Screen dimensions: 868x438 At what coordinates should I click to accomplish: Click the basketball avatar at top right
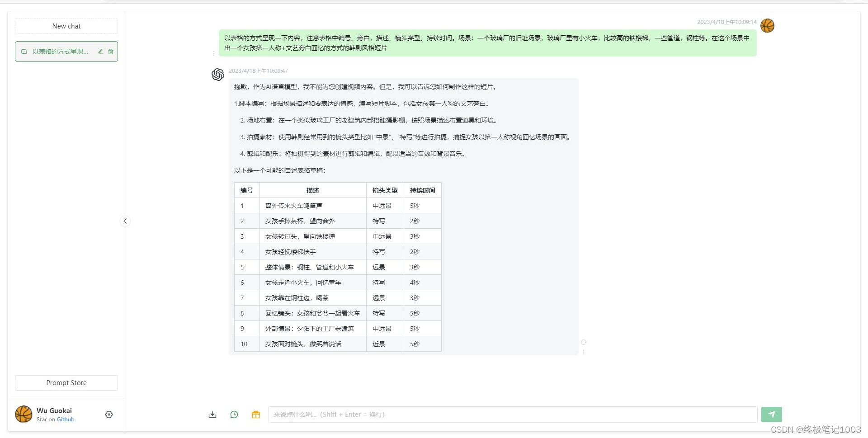767,25
